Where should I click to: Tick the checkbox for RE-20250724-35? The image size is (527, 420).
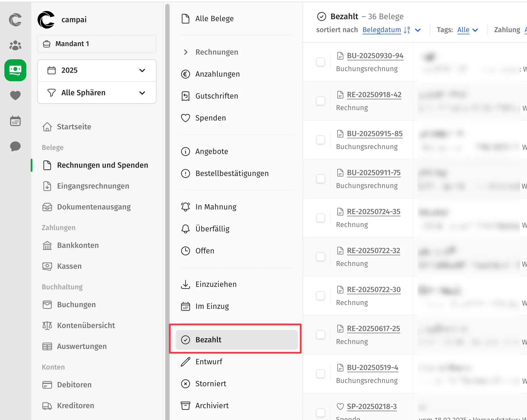pyautogui.click(x=320, y=218)
